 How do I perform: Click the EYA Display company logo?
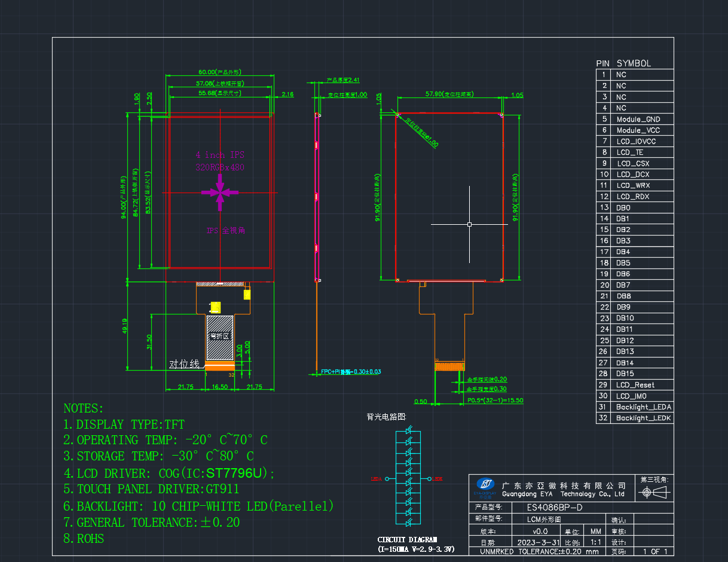[485, 487]
